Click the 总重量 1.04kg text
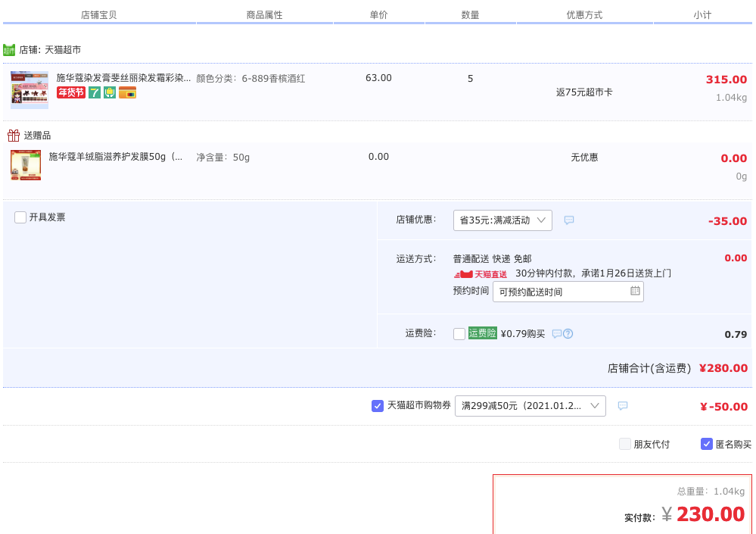The width and height of the screenshot is (756, 534). [x=711, y=492]
